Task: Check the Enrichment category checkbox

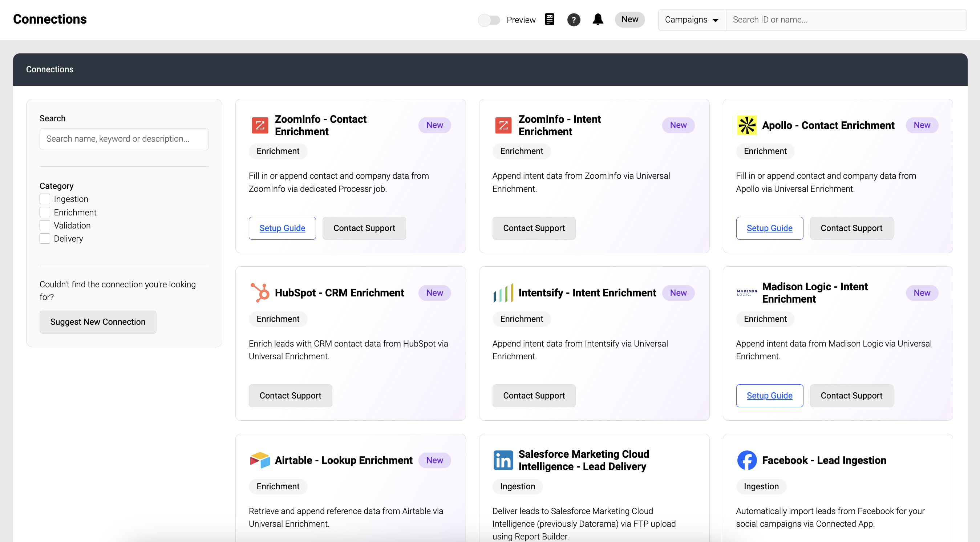Action: (45, 212)
